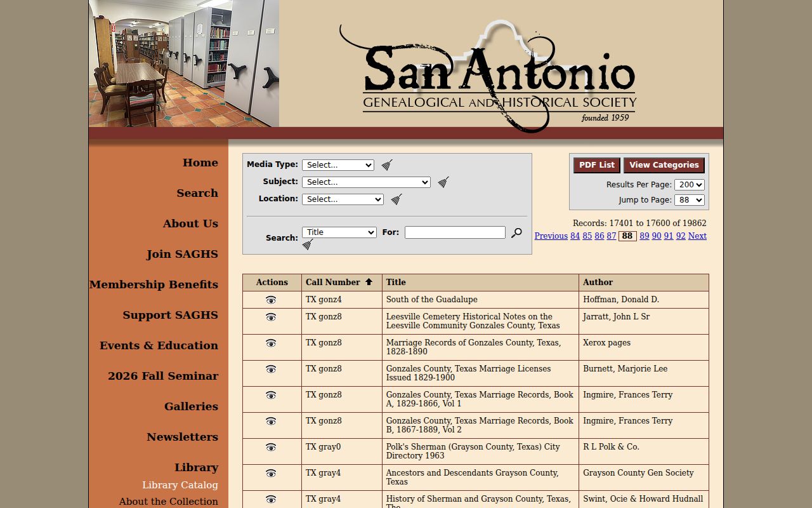Clear the Subject filter with broom icon

443,182
